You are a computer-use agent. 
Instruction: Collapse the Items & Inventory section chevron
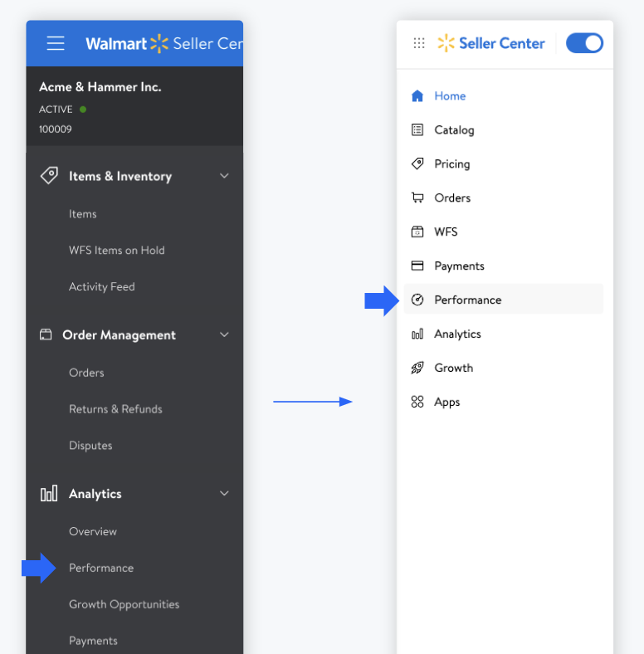click(223, 176)
